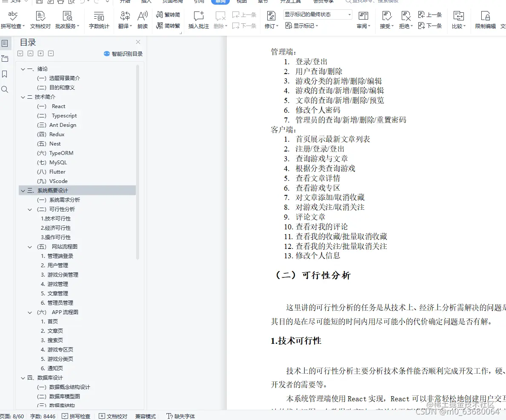Open 批改服务 correction service
This screenshot has width=506, height=420.
pos(67,20)
